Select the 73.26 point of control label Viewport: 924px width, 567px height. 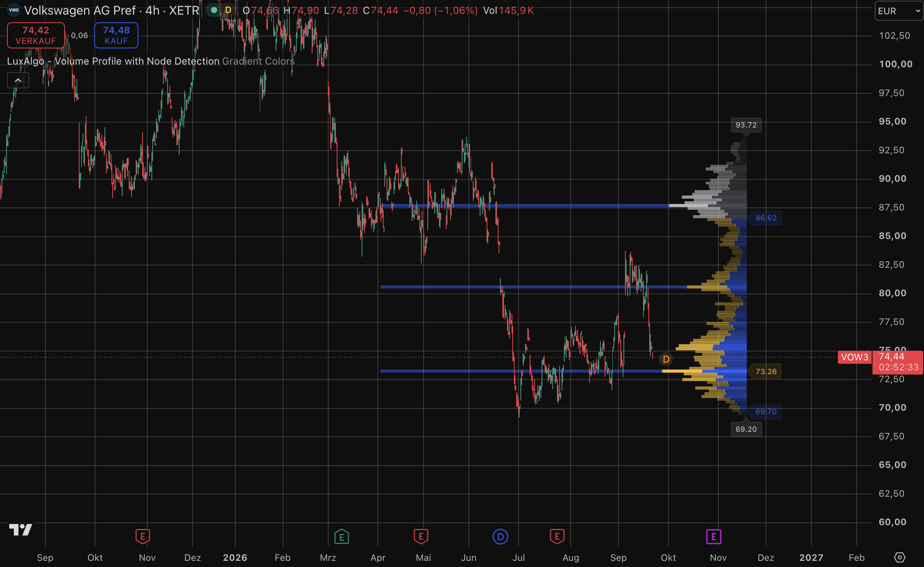(766, 371)
